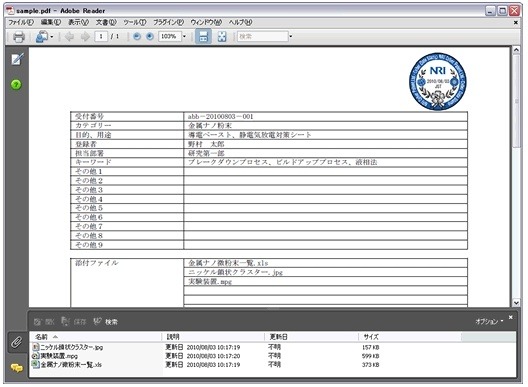
Task: Click the search text field
Action: pos(263,36)
